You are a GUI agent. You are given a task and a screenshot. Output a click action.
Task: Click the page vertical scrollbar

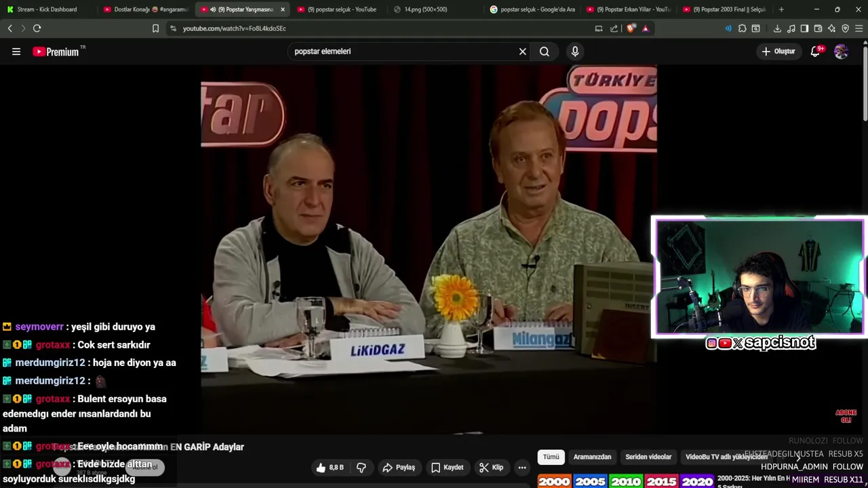[865, 81]
